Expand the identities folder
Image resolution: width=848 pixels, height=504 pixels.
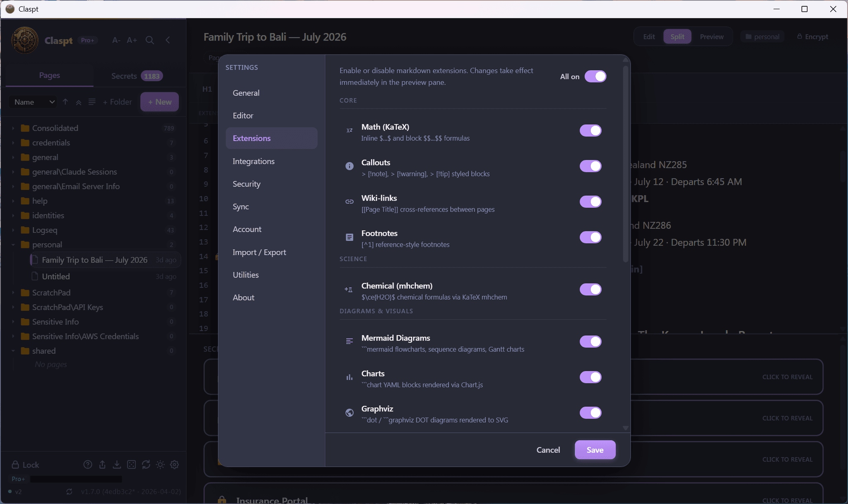click(x=13, y=216)
